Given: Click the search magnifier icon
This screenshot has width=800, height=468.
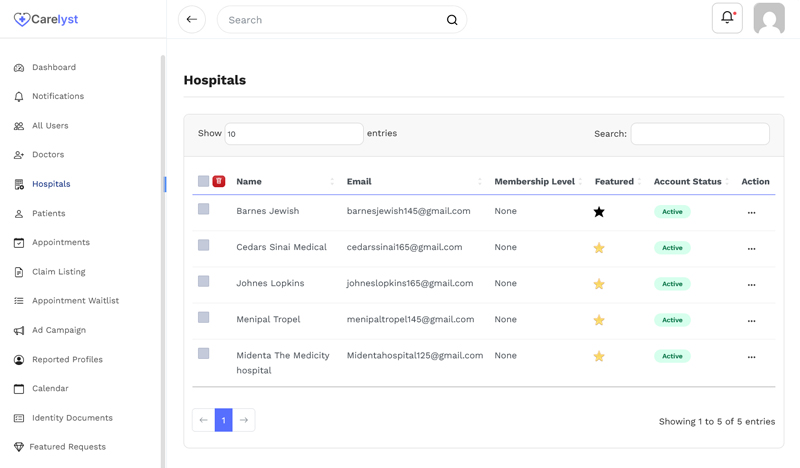Looking at the screenshot, I should click(452, 20).
